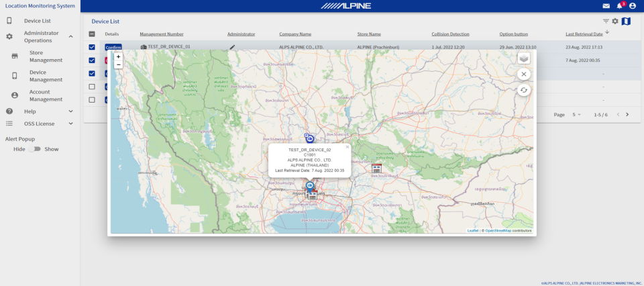
Task: Select the blue device marker north of popup
Action: 309,138
